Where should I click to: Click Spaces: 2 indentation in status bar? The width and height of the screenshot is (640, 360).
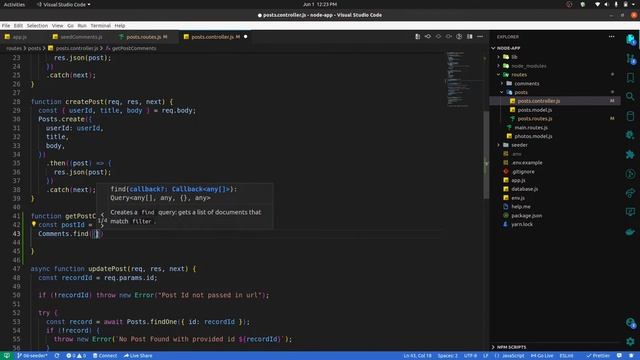click(x=447, y=356)
